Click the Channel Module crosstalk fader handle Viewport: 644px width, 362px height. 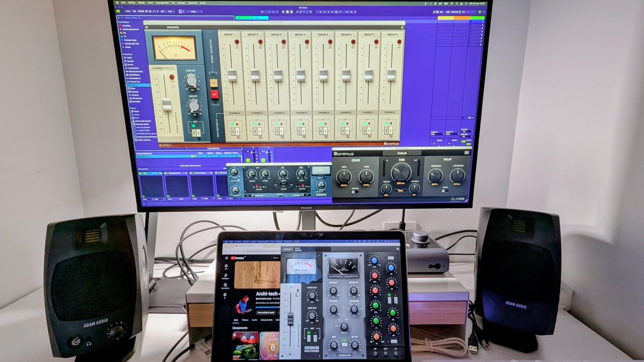pyautogui.click(x=167, y=105)
